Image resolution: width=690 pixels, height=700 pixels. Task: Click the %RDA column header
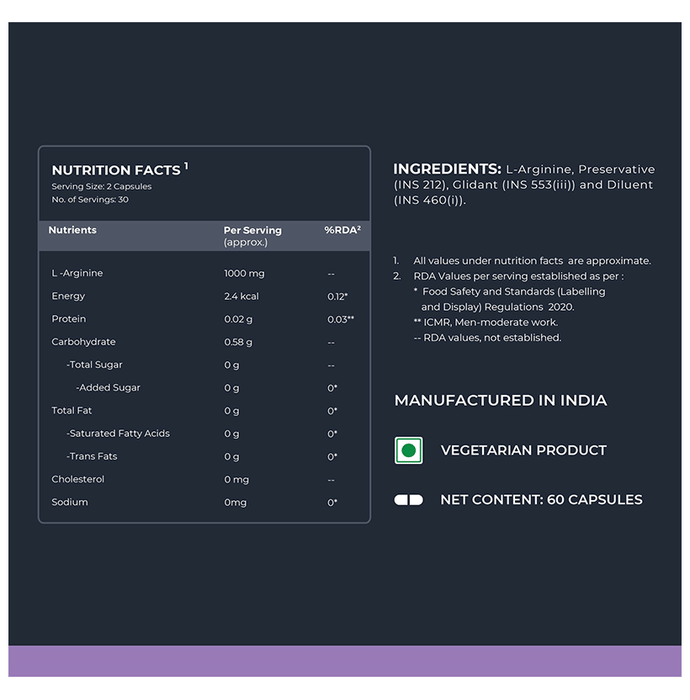click(342, 230)
